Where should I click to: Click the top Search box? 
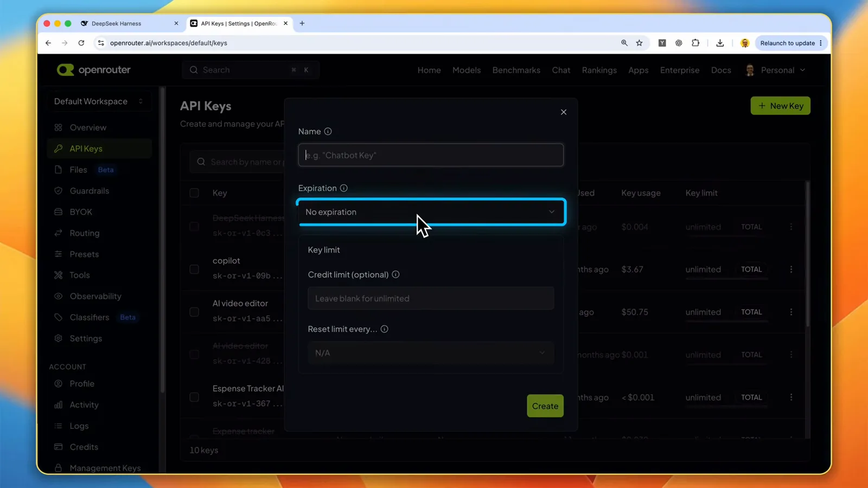point(251,70)
